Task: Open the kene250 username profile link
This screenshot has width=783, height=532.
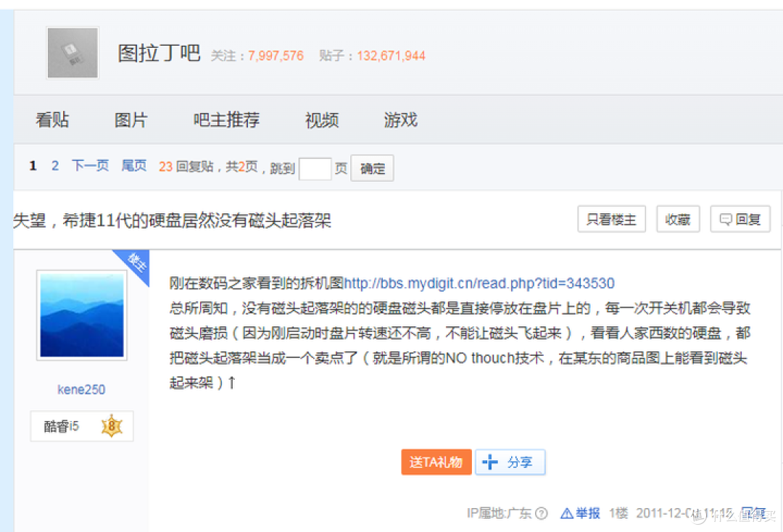Action: coord(81,389)
